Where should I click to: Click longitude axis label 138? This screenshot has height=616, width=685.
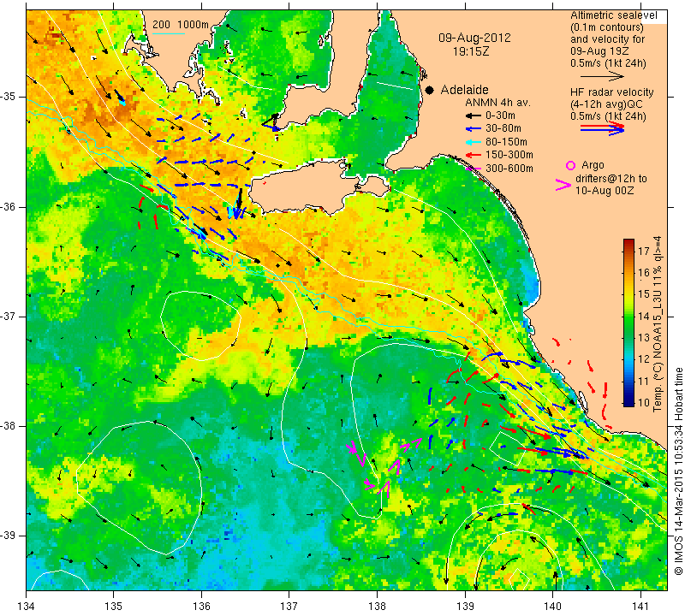[x=377, y=607]
